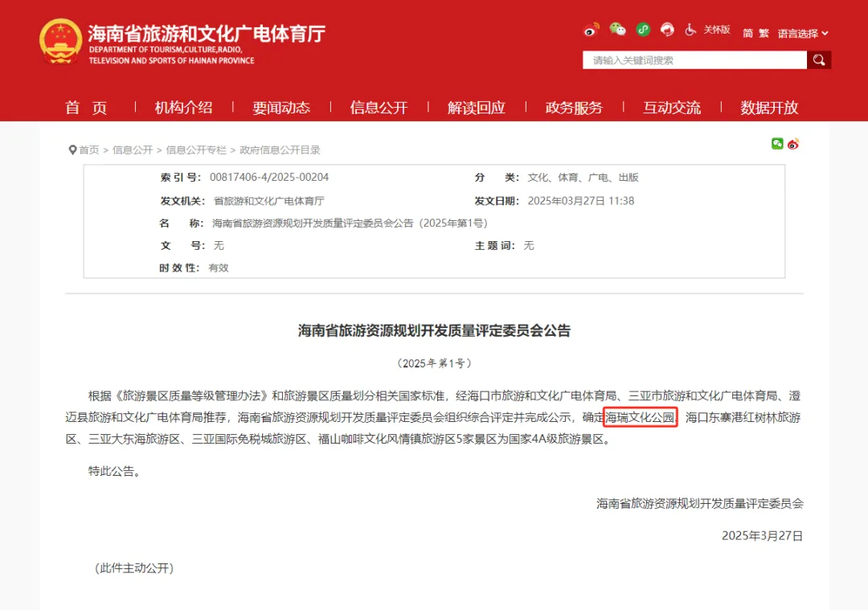Viewport: 868px width, 610px height.
Task: Click the 发文机关 field label
Action: (182, 201)
